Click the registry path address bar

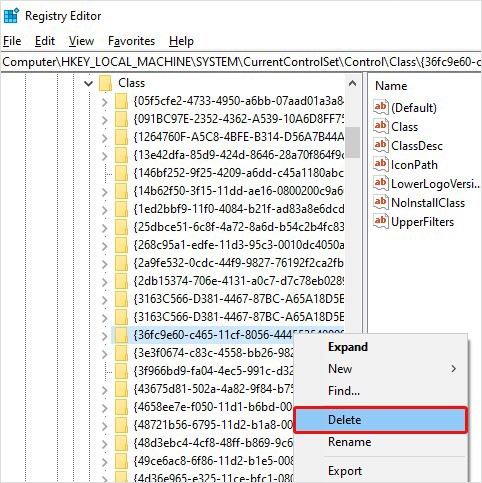241,62
